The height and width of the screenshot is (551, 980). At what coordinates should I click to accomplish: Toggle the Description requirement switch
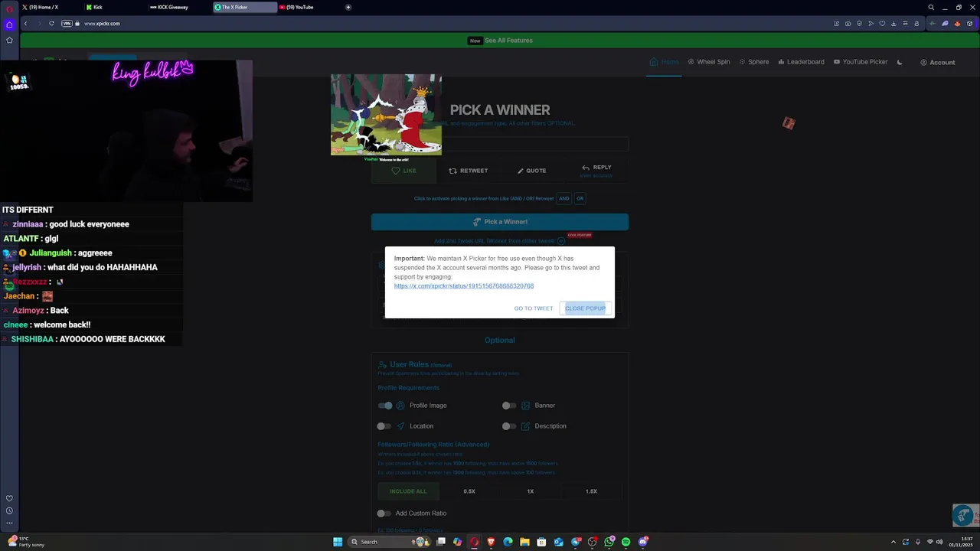[x=509, y=426]
